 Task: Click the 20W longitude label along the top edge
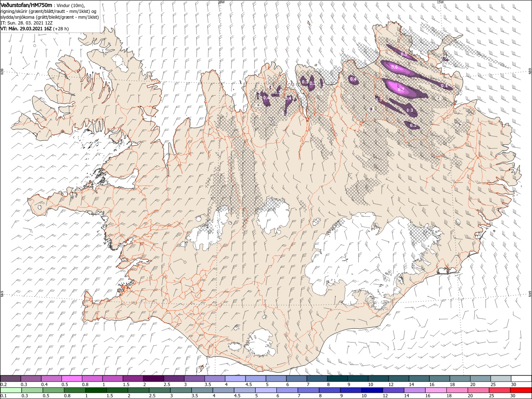pyautogui.click(x=221, y=2)
